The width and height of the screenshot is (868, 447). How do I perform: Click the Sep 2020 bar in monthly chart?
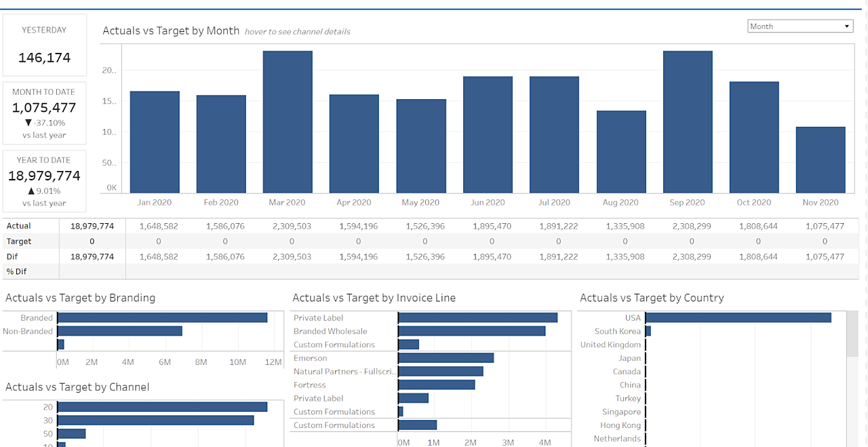coord(688,122)
